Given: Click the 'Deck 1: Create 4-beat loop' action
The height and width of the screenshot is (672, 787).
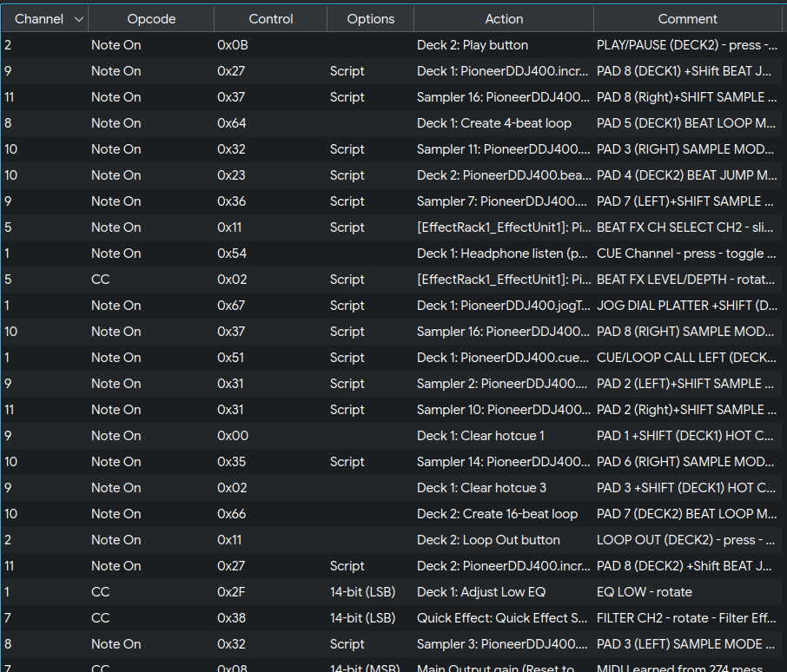Looking at the screenshot, I should tap(493, 123).
